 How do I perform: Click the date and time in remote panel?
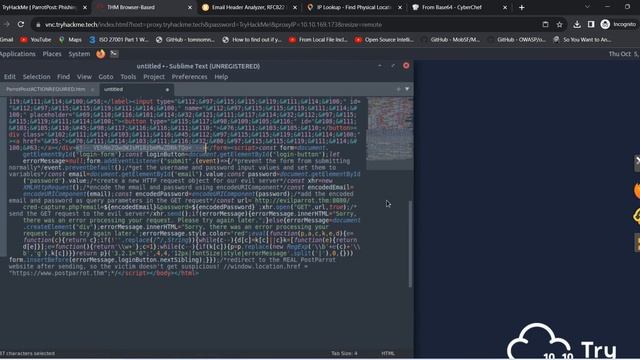point(624,54)
